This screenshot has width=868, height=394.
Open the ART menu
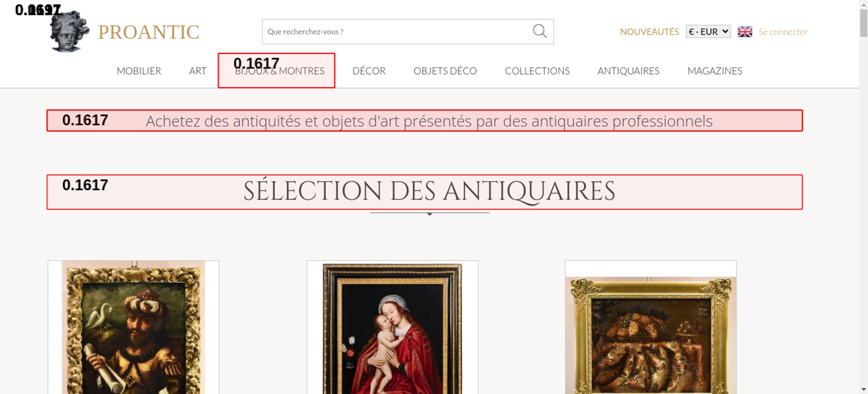(197, 71)
